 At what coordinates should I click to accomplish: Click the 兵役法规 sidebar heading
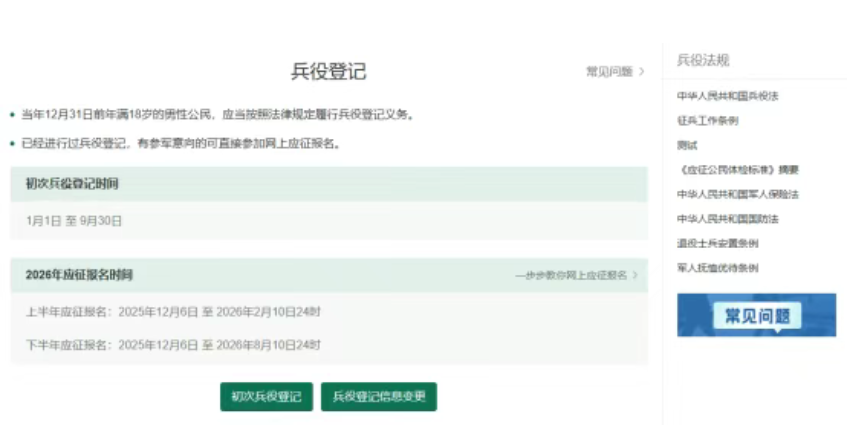(x=702, y=60)
